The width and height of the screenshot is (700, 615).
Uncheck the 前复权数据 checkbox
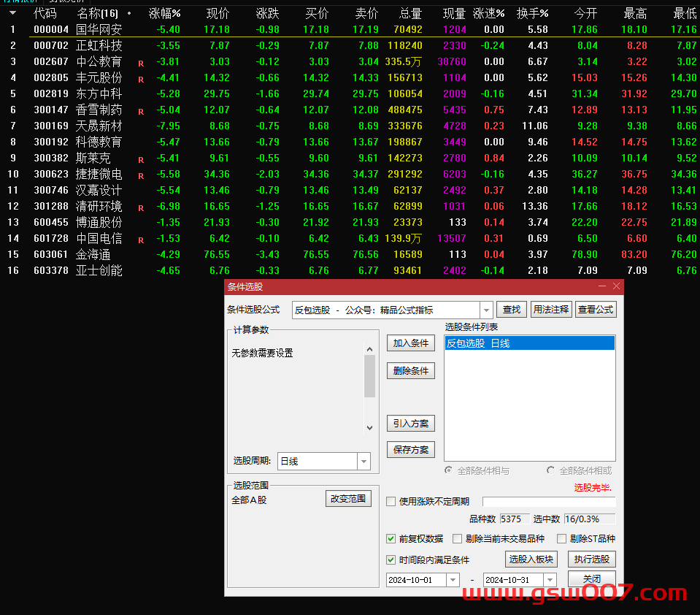pos(391,538)
